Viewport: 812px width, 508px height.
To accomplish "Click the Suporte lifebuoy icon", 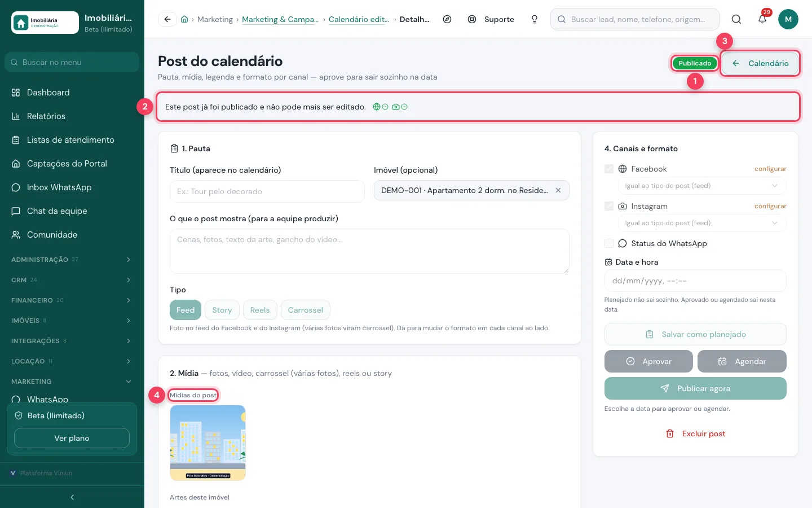I will click(x=472, y=19).
